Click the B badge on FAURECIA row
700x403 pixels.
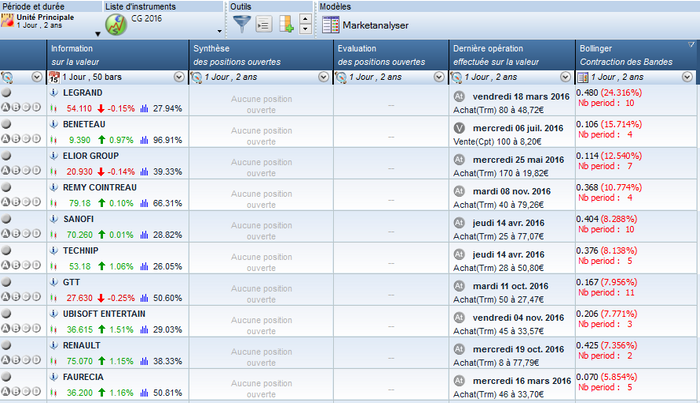(16, 392)
